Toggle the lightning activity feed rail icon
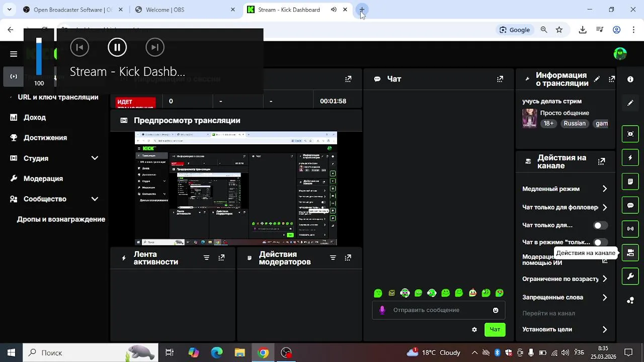Viewport: 644px width, 362px height. point(630,158)
